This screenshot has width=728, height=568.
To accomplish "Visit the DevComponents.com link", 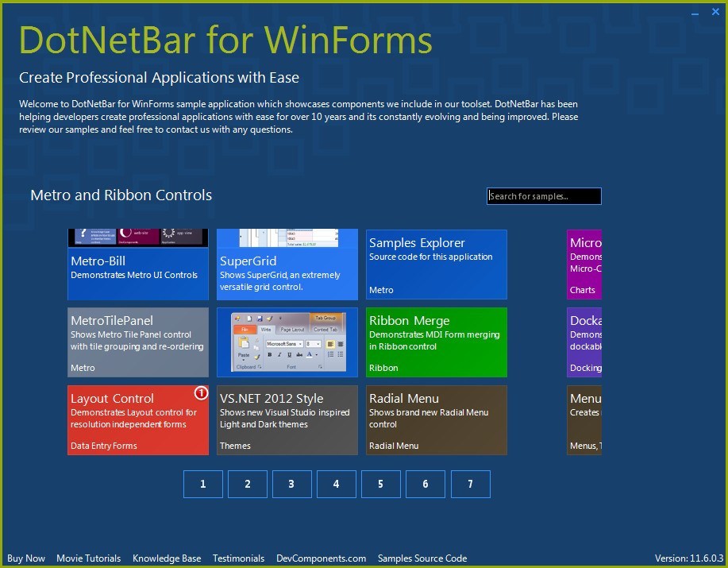I will [321, 558].
